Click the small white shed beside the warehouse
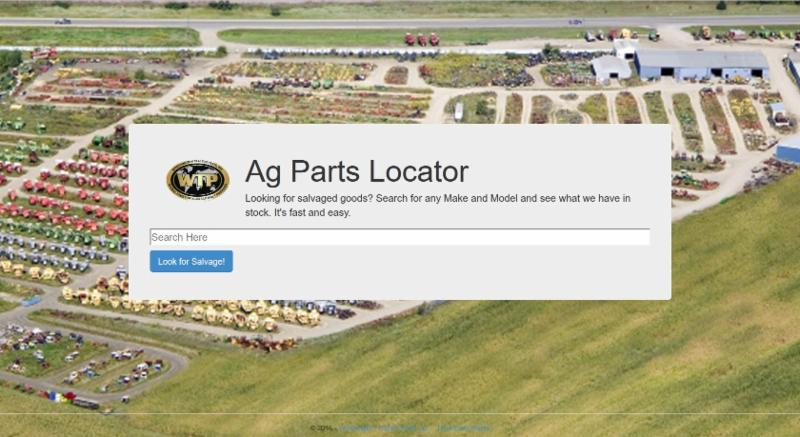800x437 pixels. tap(611, 68)
